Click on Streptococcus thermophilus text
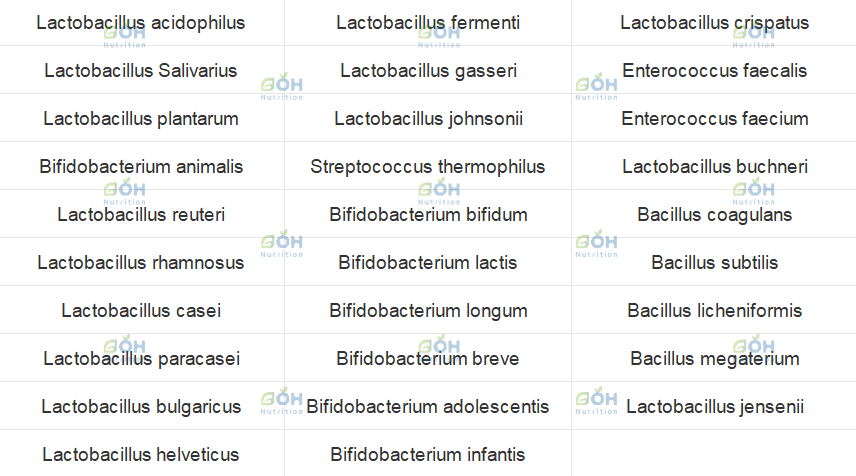 (428, 167)
